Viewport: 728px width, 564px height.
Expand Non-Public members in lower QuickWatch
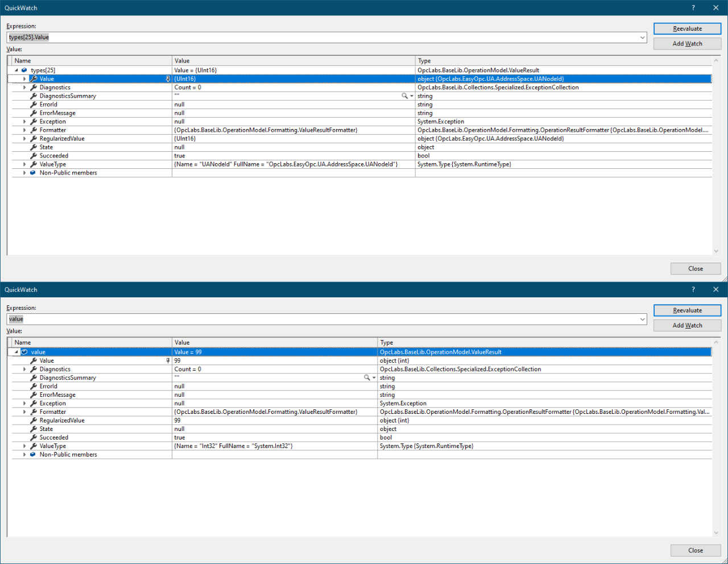[24, 454]
